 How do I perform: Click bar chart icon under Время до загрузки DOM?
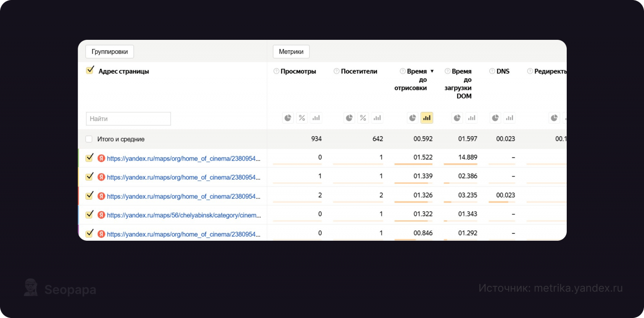click(471, 118)
